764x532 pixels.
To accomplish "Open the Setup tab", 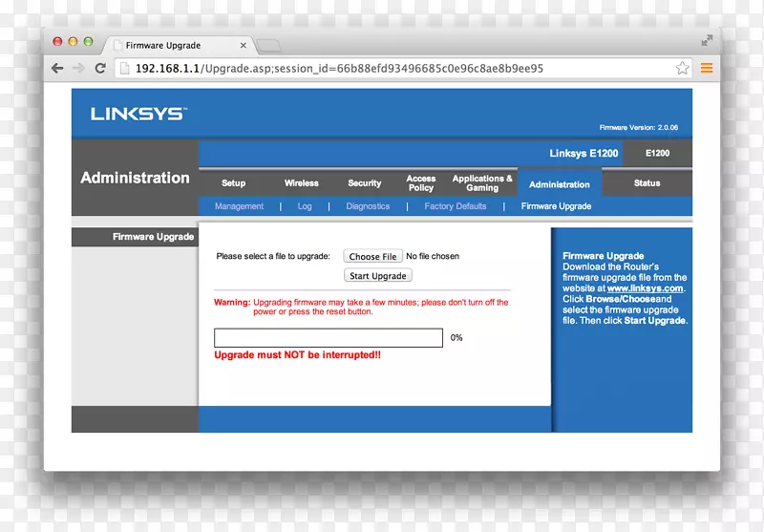I will (x=233, y=183).
